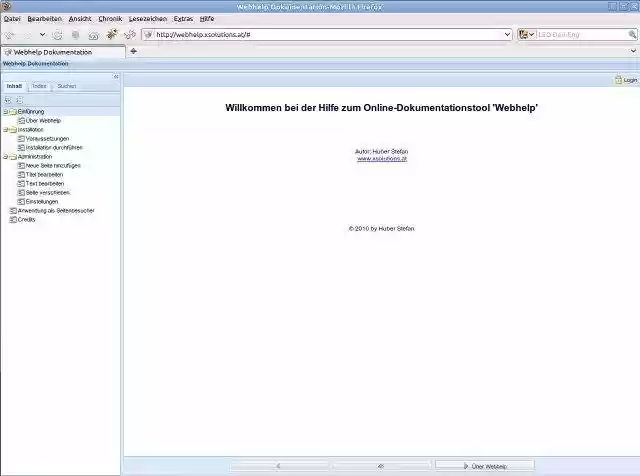
Task: Open the Credits page
Action: tap(27, 219)
